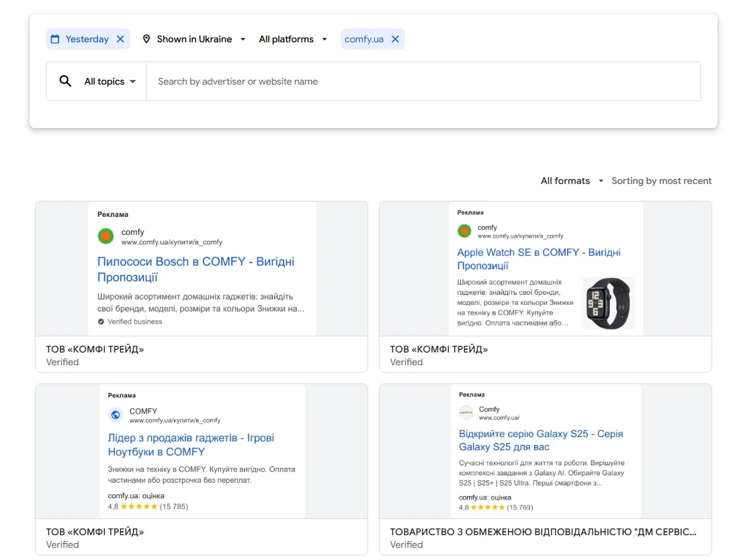Click the Verified business badge icon
This screenshot has width=729, height=560.
click(x=101, y=322)
